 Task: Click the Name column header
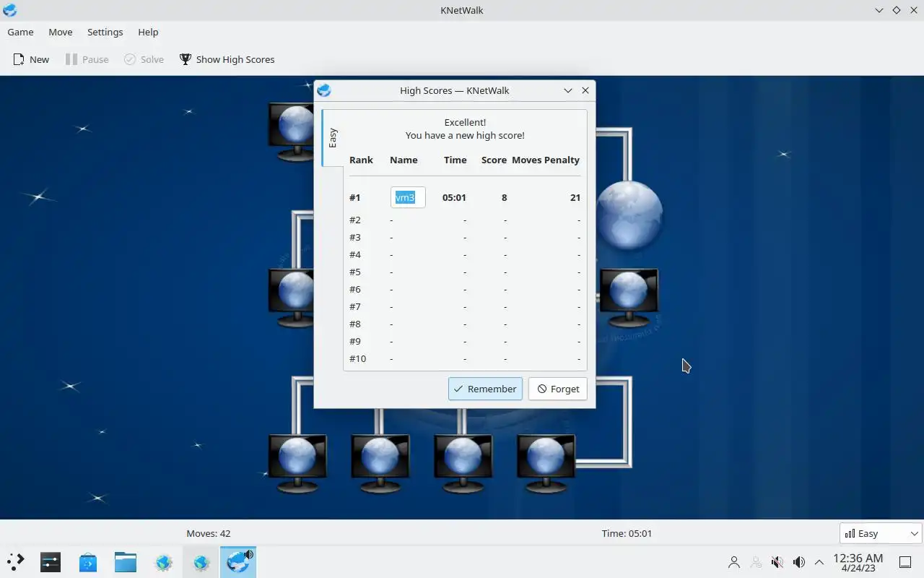click(x=404, y=160)
